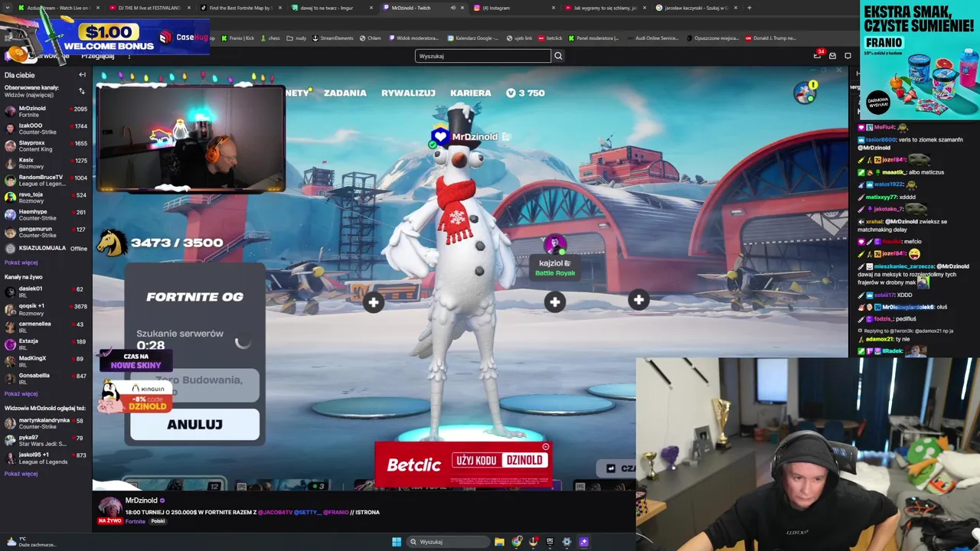Open Settings gear from taskbar
The width and height of the screenshot is (980, 551).
coord(567,542)
